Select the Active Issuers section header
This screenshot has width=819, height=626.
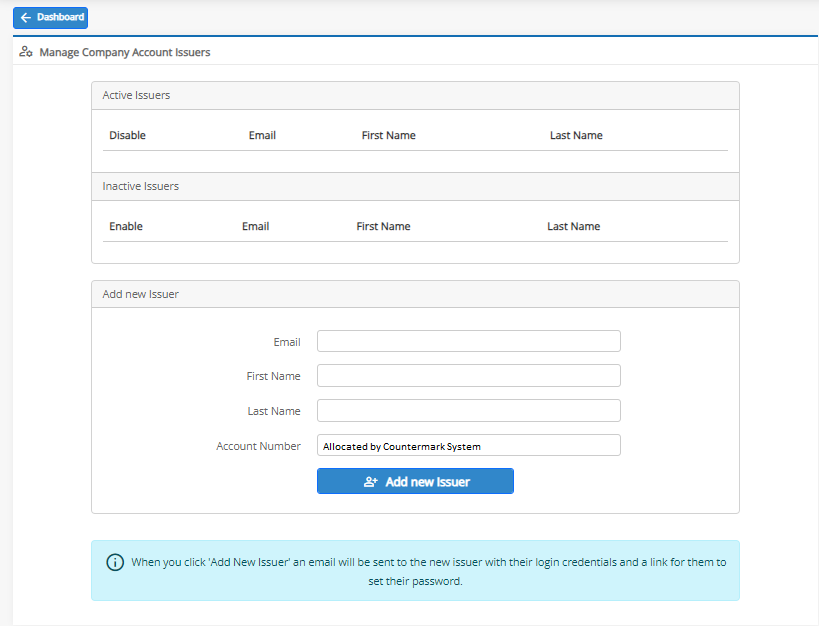(415, 96)
